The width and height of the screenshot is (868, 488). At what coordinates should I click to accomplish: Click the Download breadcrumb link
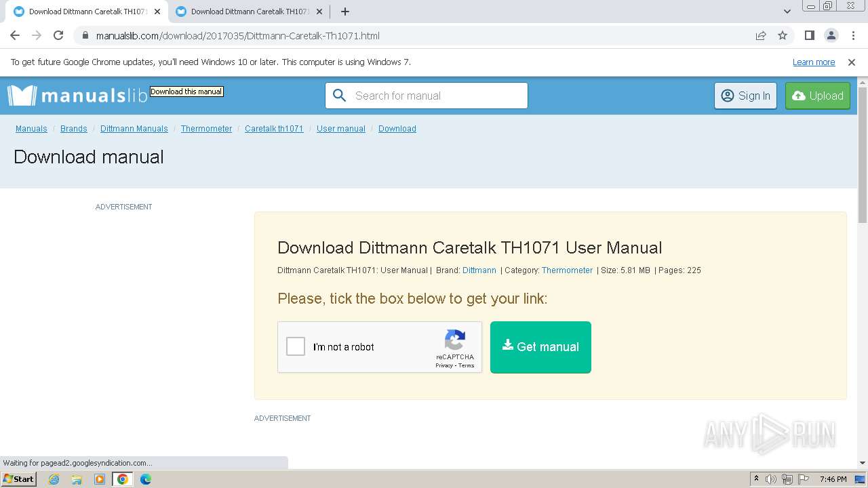click(397, 129)
